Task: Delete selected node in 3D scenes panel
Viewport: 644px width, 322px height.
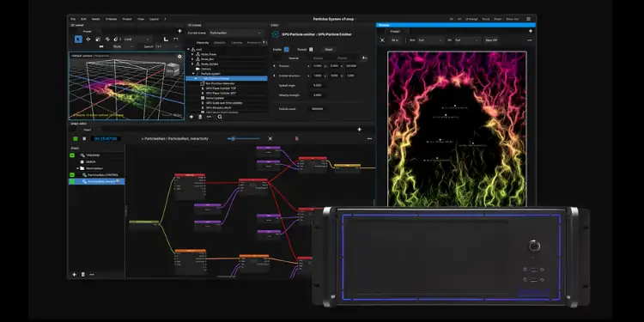Action: tap(200, 117)
